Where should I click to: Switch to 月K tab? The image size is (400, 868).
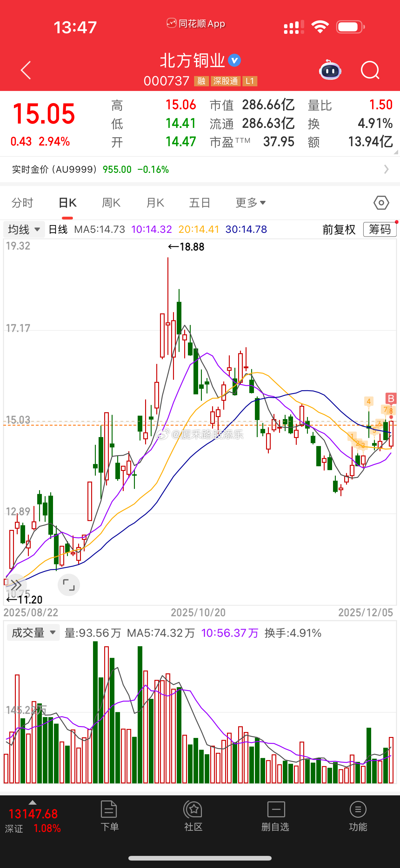155,203
